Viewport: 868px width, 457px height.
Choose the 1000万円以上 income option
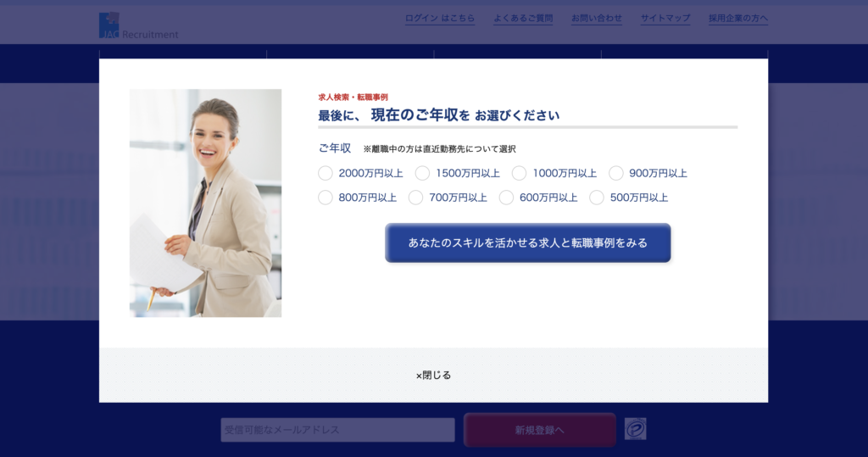[x=519, y=173]
